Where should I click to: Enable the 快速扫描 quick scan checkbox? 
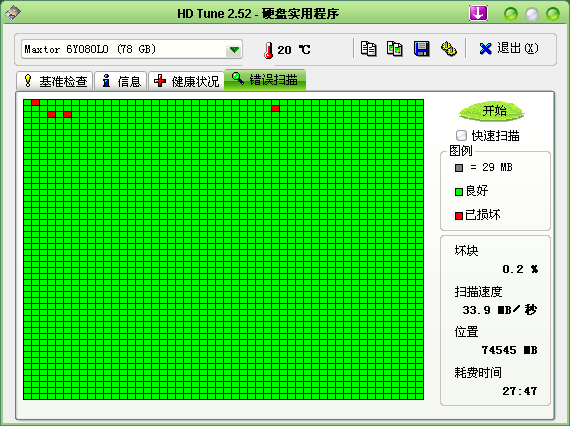461,136
